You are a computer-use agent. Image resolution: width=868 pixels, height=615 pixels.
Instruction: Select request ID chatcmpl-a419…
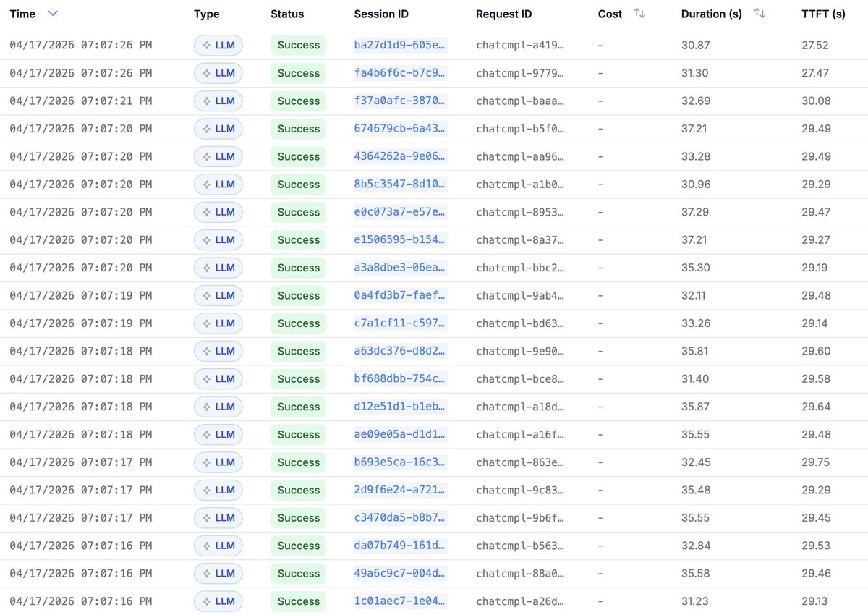(520, 45)
